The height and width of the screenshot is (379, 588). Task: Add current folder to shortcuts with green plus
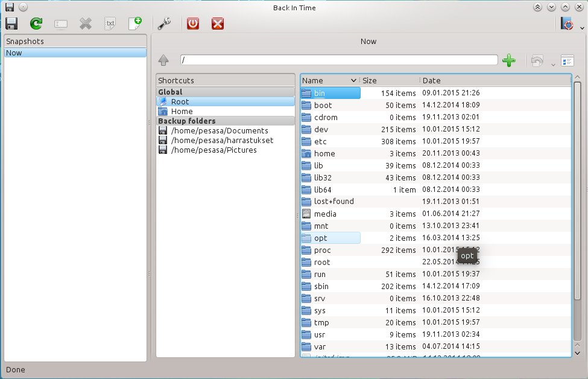(x=509, y=60)
